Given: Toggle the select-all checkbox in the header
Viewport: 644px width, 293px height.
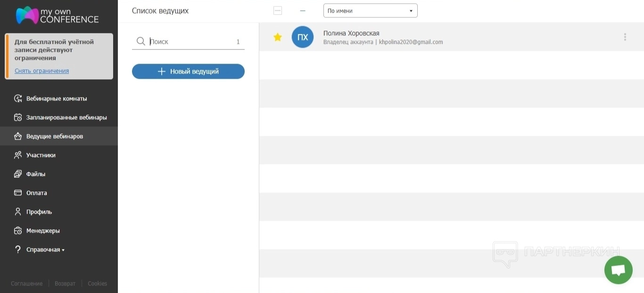Looking at the screenshot, I should click(278, 11).
